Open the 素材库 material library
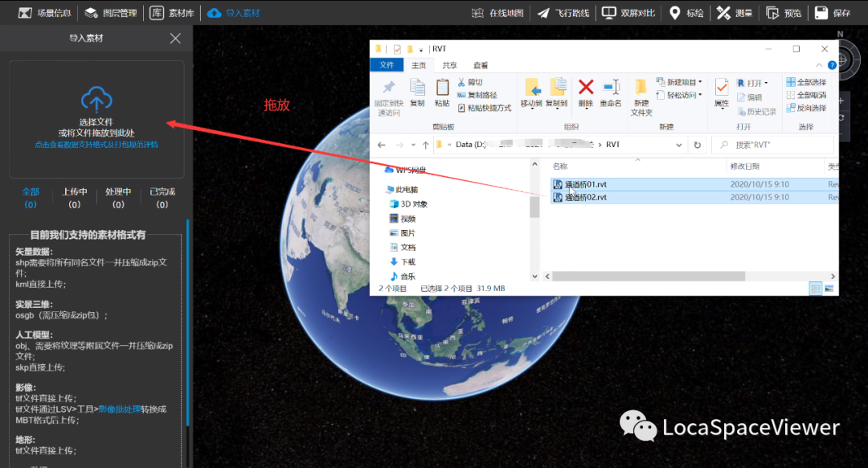 pyautogui.click(x=172, y=13)
